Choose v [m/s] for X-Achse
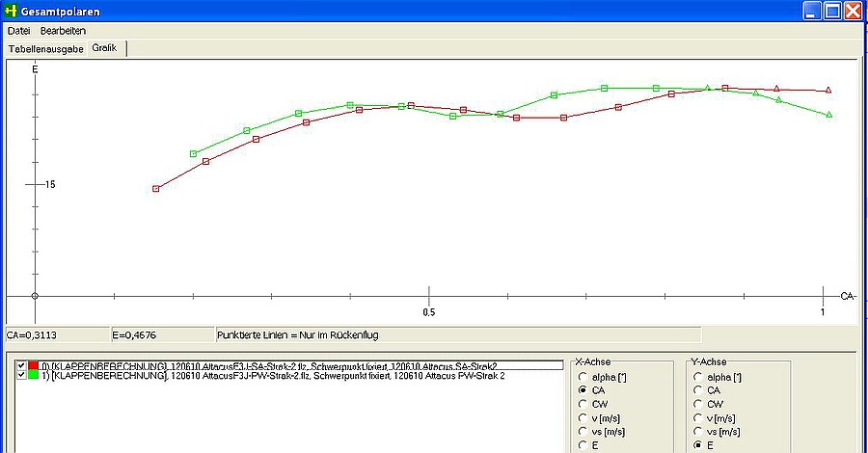Image resolution: width=868 pixels, height=453 pixels. [x=583, y=417]
